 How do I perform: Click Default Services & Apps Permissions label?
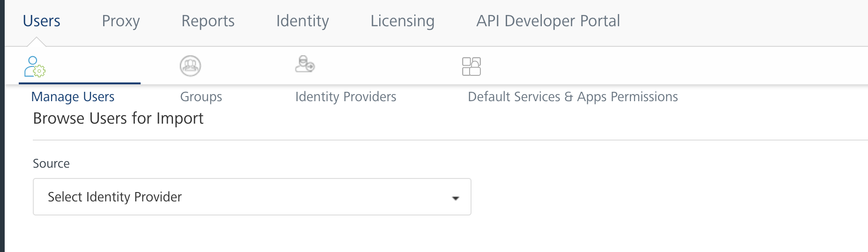(573, 97)
